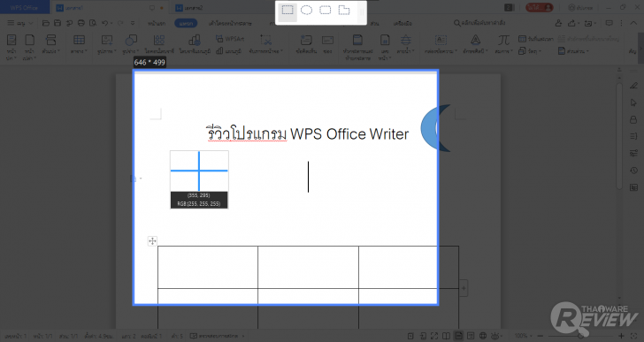Image resolution: width=644 pixels, height=342 pixels.
Task: Click the Undo arrow icon
Action: (104, 23)
